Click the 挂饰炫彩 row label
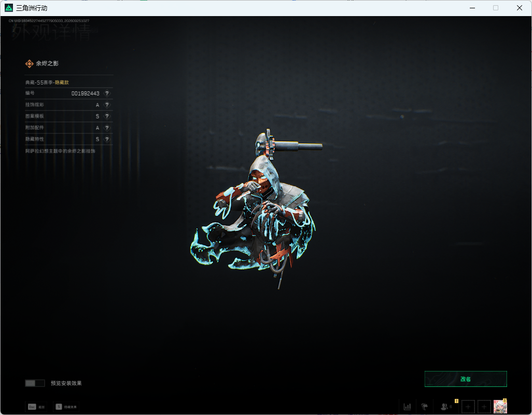532x415 pixels. (x=35, y=104)
